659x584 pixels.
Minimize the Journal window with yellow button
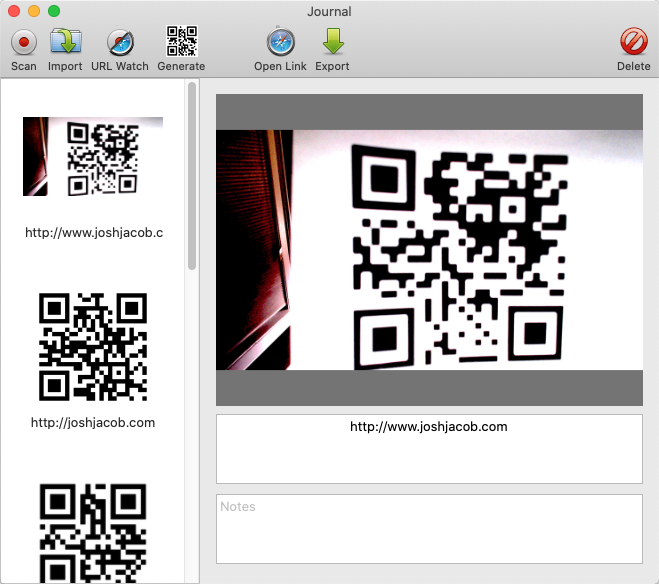point(34,11)
